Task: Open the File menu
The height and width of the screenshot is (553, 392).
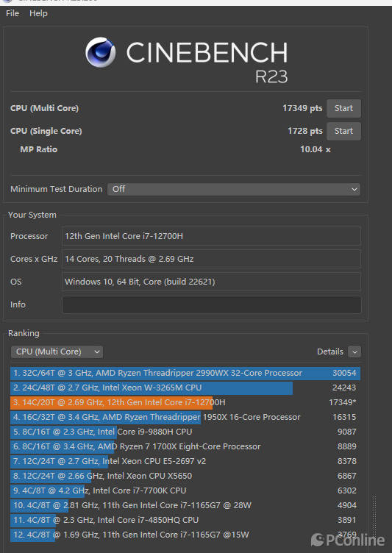Action: point(13,13)
